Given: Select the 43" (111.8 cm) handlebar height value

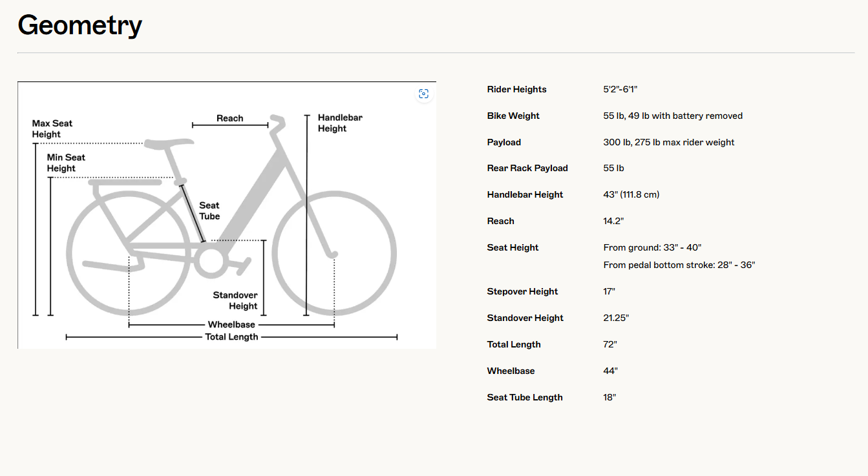Looking at the screenshot, I should pyautogui.click(x=631, y=194).
